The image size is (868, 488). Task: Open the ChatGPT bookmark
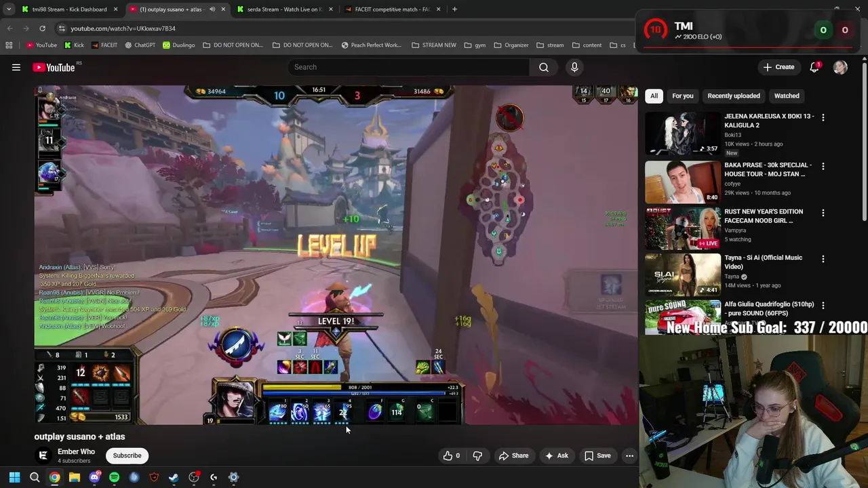[x=139, y=45]
